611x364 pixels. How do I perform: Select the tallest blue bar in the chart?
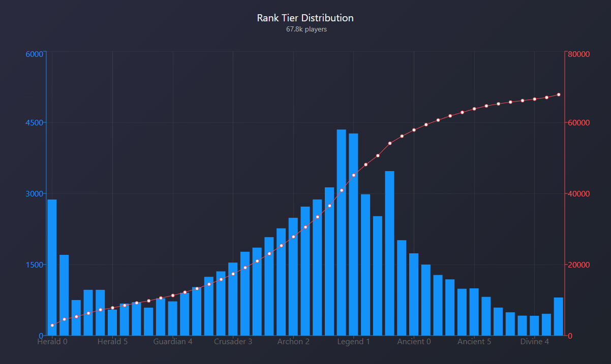pos(341,233)
